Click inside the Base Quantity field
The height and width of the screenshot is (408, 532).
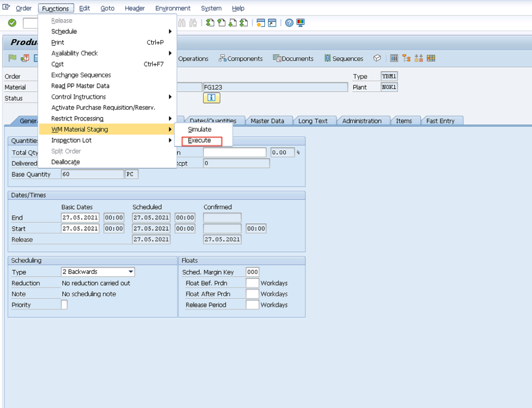(91, 174)
